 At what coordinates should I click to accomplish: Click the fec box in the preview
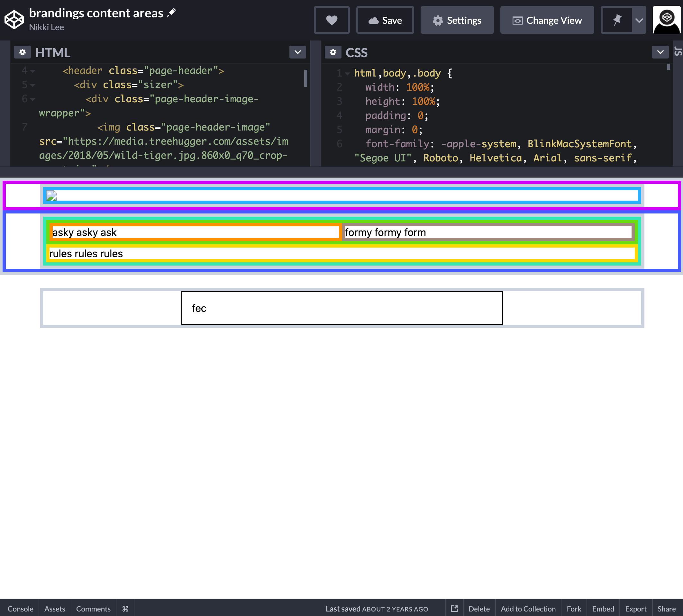coord(341,308)
